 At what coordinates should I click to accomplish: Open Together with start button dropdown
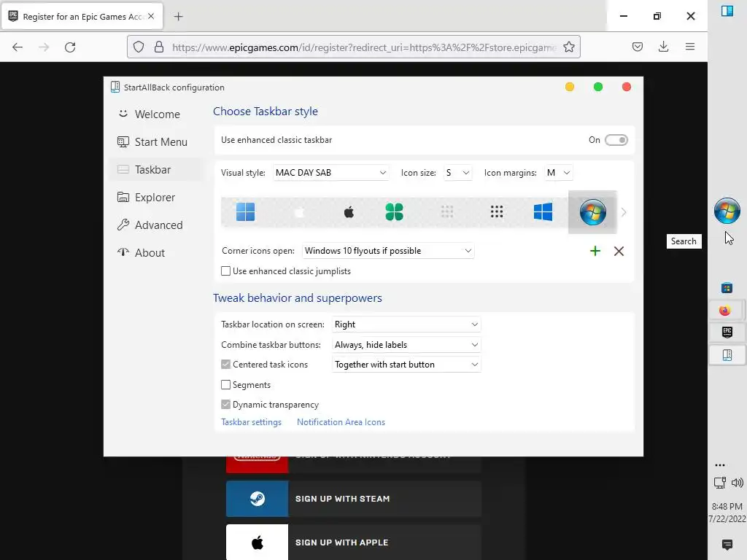coord(406,365)
